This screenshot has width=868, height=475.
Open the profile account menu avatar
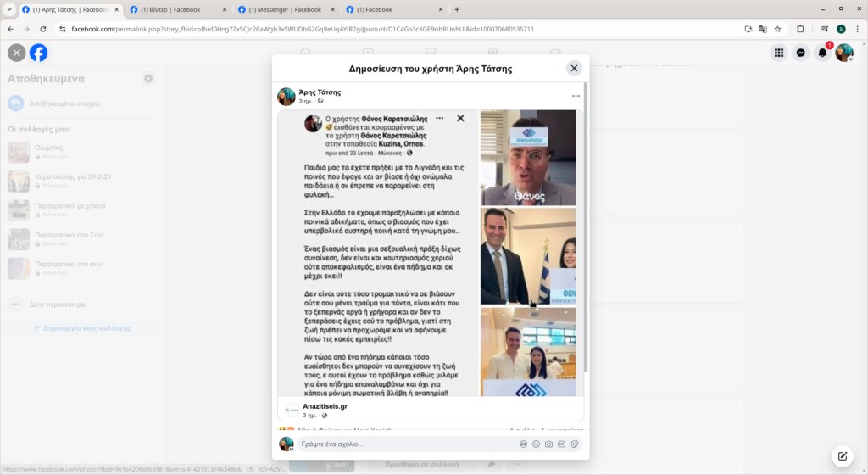point(844,53)
